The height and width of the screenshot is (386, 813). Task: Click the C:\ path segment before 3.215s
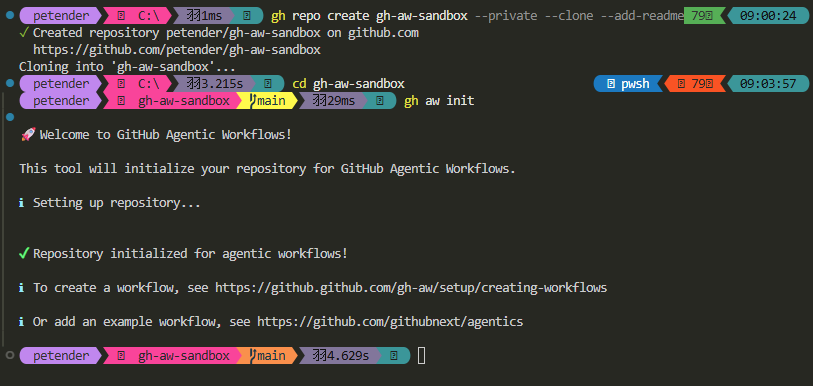click(138, 84)
